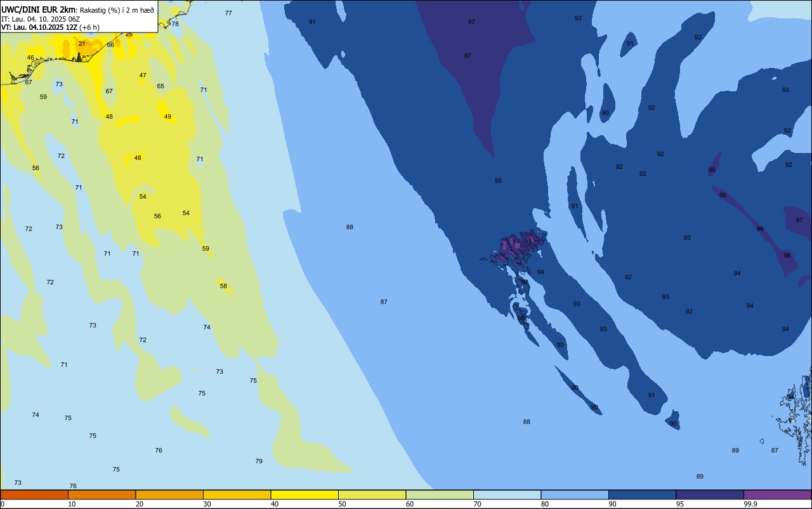Click the map value '65'
Image resolution: width=812 pixels, height=509 pixels.
160,86
